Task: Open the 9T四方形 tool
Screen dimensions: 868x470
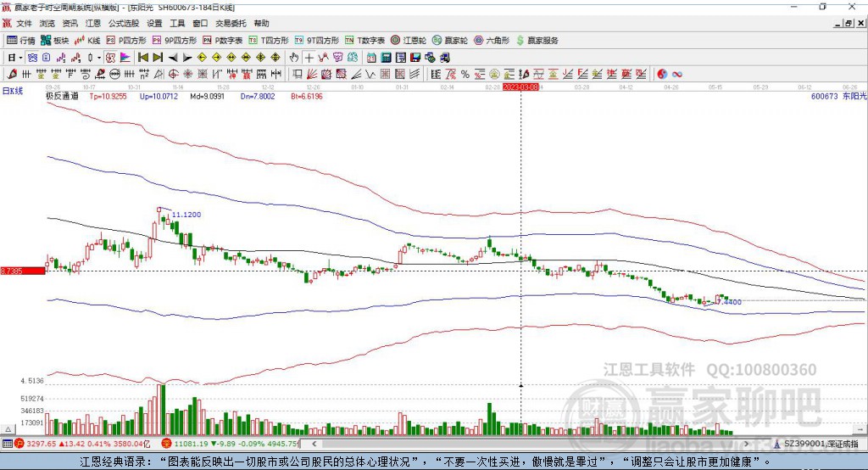Action: [317, 41]
